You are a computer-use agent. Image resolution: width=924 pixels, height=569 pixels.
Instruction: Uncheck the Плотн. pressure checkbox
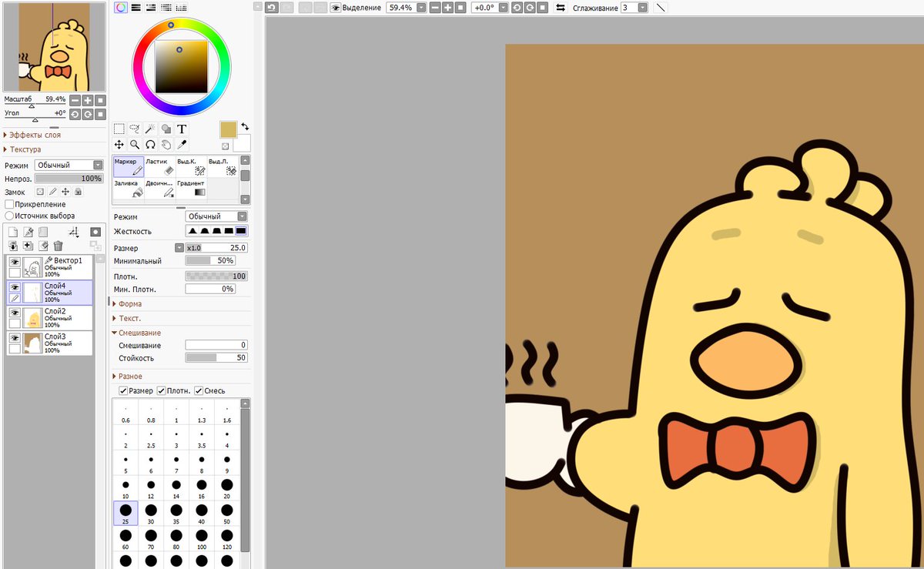click(161, 390)
